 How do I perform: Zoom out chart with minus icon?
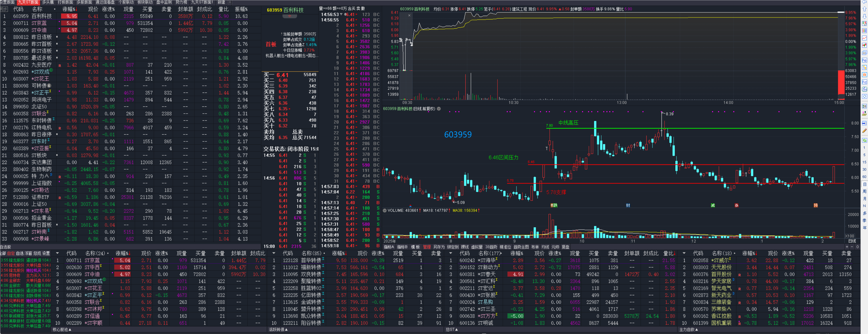coord(852,247)
